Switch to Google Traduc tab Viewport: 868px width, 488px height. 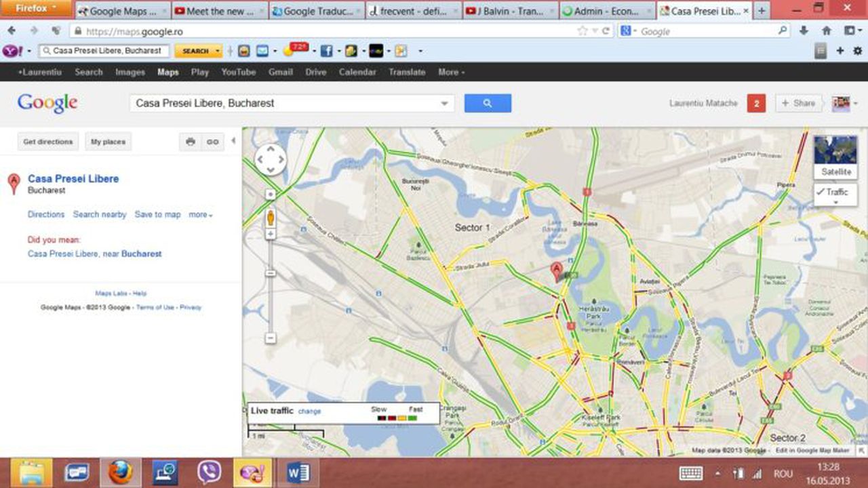(x=316, y=11)
